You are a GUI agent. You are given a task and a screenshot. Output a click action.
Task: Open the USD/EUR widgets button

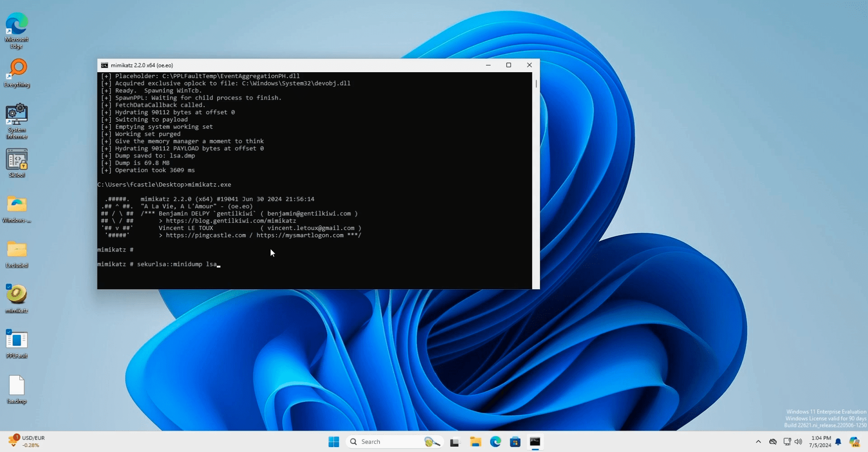pos(27,441)
